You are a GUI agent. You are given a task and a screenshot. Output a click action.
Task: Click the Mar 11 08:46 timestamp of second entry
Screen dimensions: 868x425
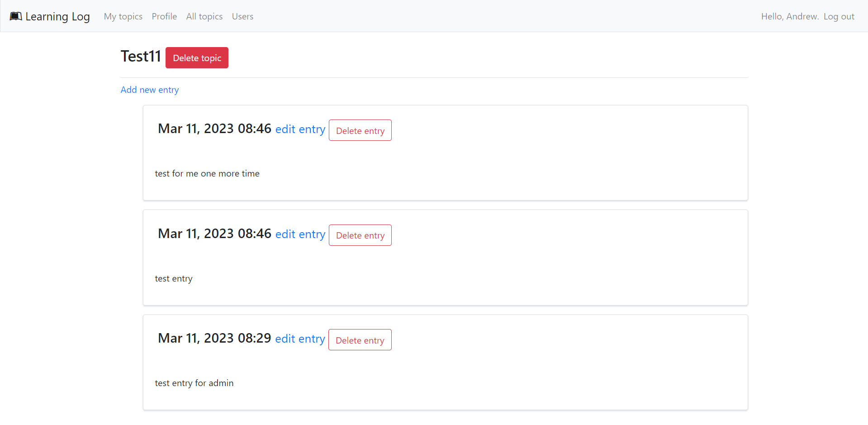click(x=214, y=233)
